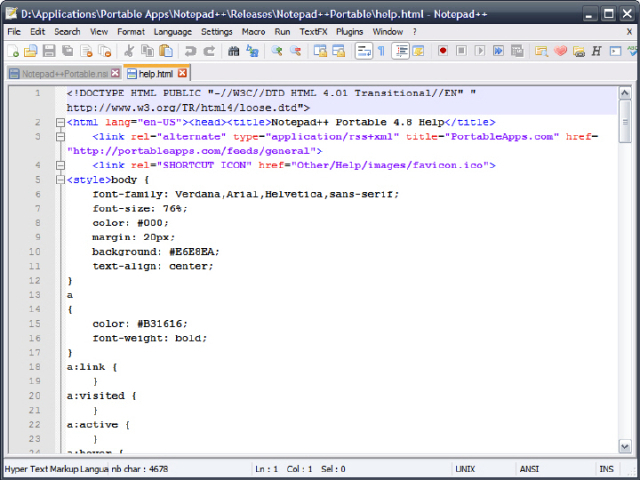The width and height of the screenshot is (640, 480).
Task: Toggle synchronized horizontal scrolling
Action: coord(339,51)
